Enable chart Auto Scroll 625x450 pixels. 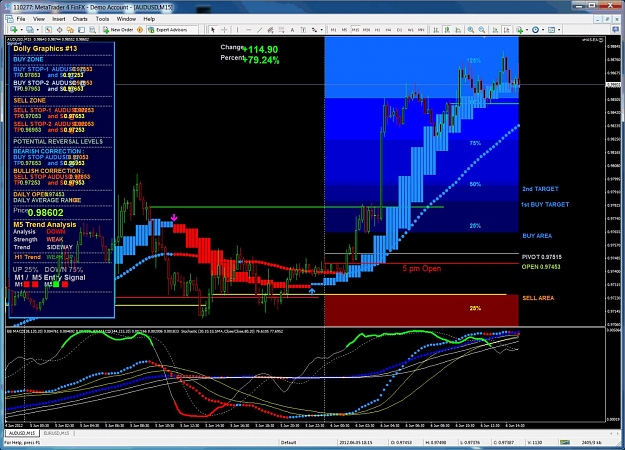[495, 29]
